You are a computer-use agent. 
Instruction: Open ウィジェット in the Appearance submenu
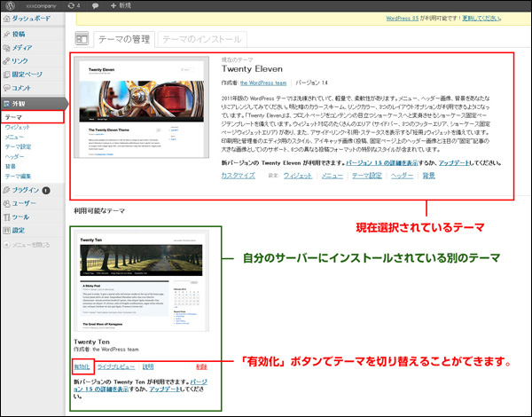pyautogui.click(x=17, y=128)
